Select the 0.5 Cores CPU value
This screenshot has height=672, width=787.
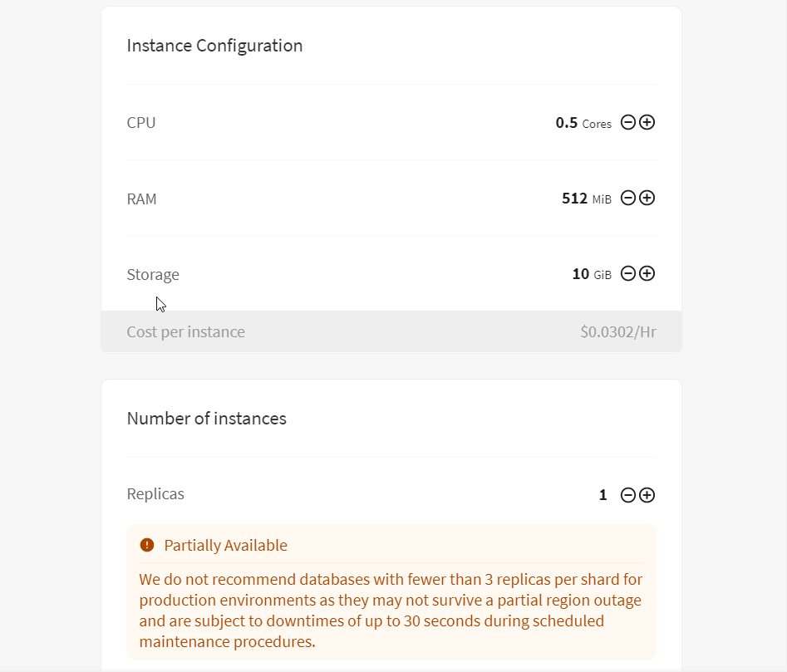click(x=583, y=123)
